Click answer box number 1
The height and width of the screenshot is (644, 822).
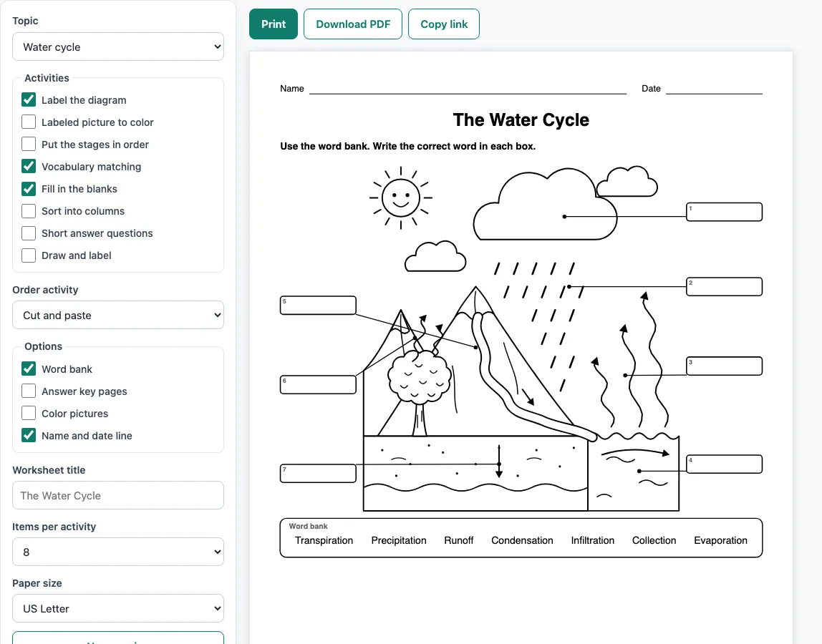[x=724, y=212]
